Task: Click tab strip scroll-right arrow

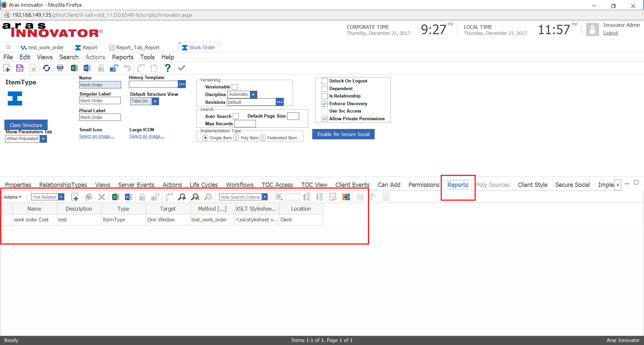Action: (618, 185)
